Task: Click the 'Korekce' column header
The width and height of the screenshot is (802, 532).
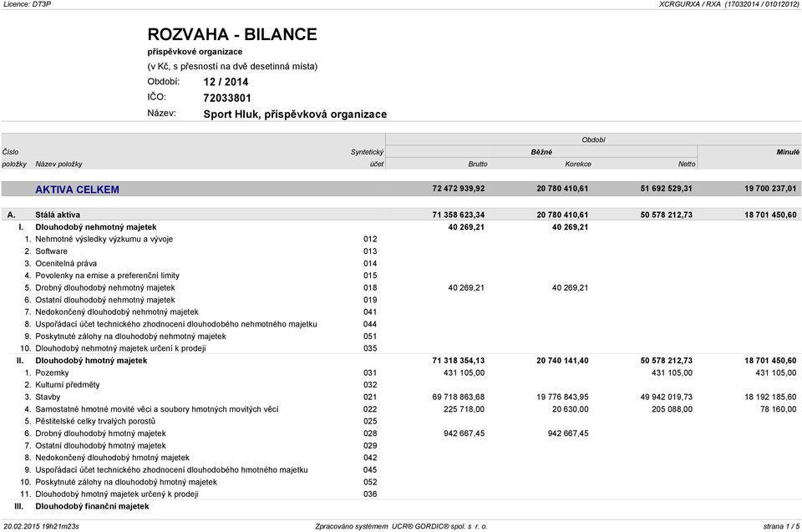Action: point(578,165)
